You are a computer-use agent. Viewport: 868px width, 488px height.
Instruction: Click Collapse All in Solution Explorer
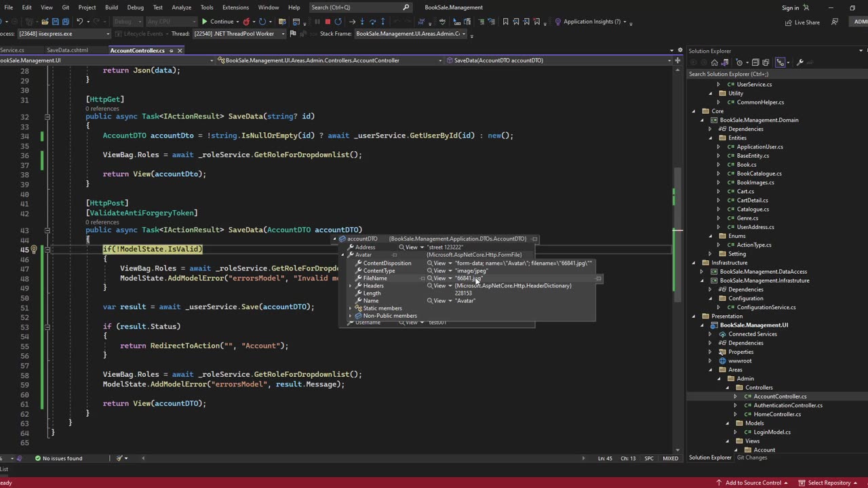click(756, 62)
